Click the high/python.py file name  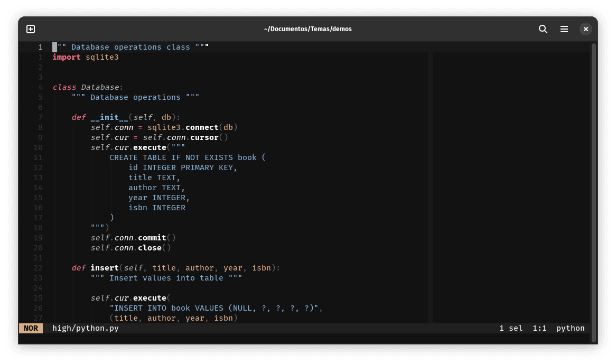(86, 328)
